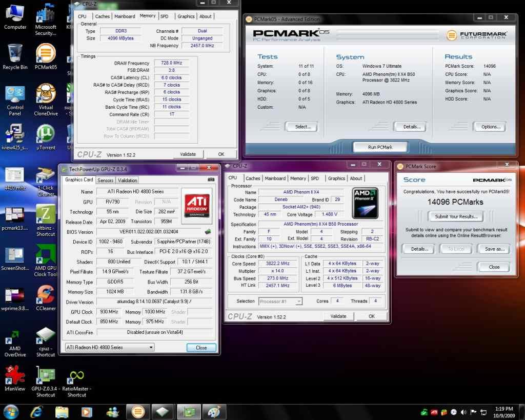The image size is (525, 420).
Task: Click the Core Speed 3822.2 MHz value
Action: click(277, 264)
